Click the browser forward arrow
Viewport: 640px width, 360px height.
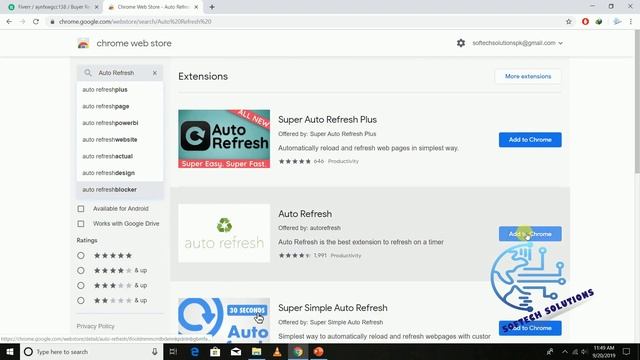[x=22, y=22]
